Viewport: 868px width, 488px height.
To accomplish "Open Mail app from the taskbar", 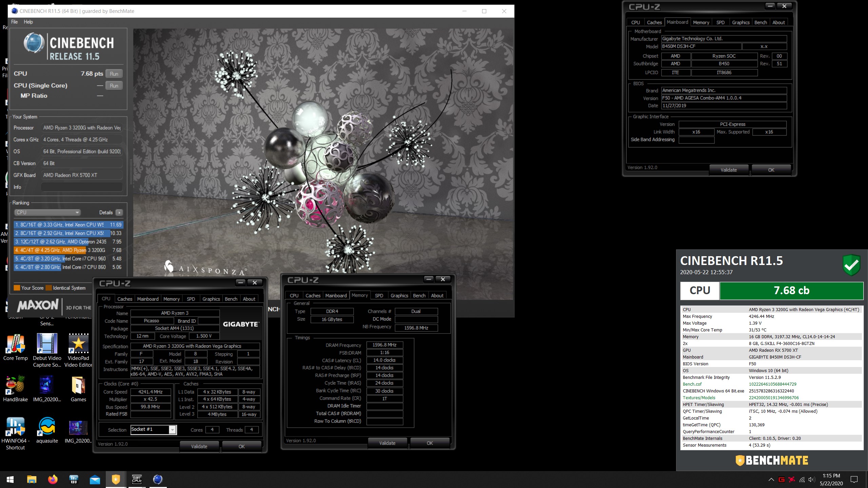I will (95, 480).
